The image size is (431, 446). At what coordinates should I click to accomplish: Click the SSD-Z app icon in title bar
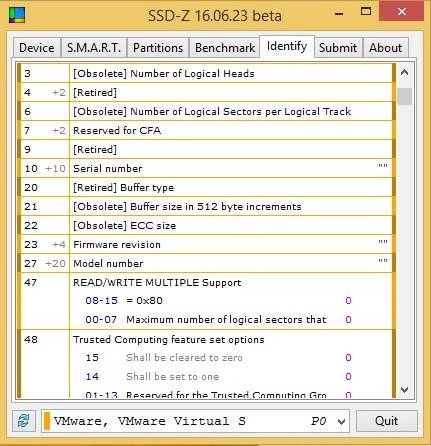pos(17,15)
